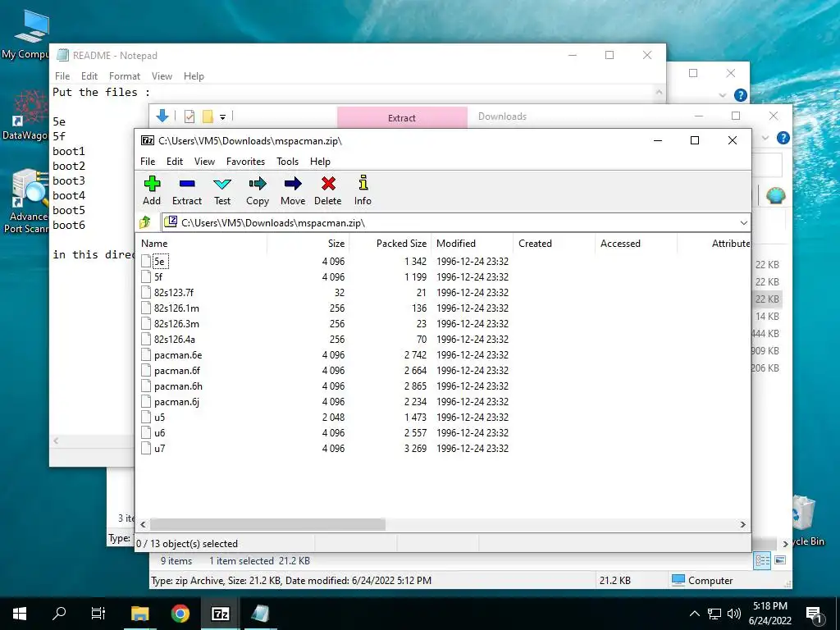Click the 7-Zip horizontal scrollbar thumb

[x=267, y=524]
